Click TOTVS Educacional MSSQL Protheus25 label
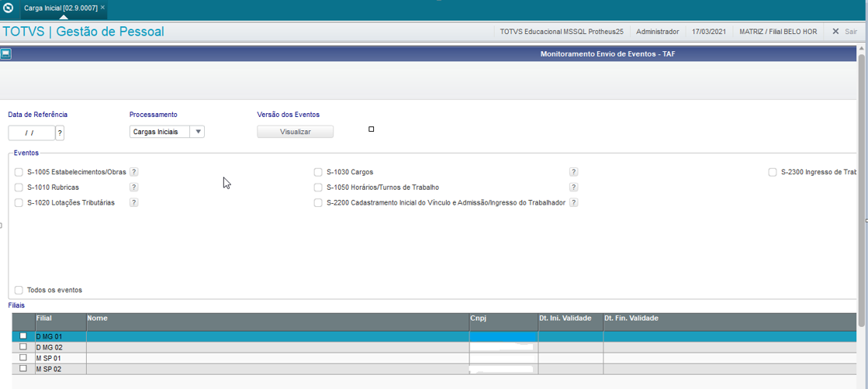This screenshot has height=389, width=868. click(562, 32)
